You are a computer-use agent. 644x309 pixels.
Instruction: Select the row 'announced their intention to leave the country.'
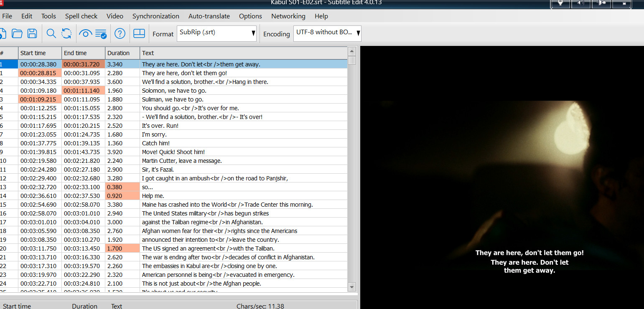point(174,240)
